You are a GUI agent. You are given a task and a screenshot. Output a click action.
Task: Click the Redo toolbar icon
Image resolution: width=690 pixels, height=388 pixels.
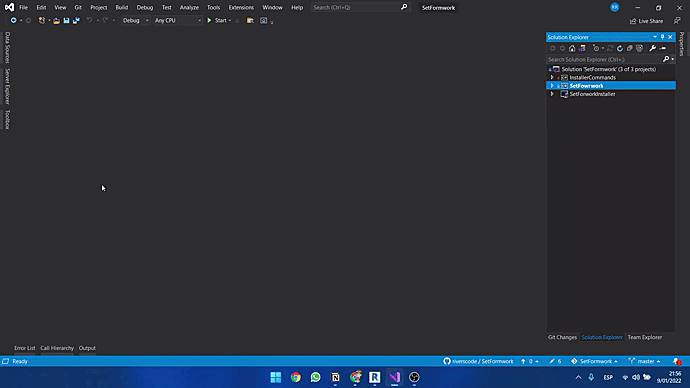(105, 20)
